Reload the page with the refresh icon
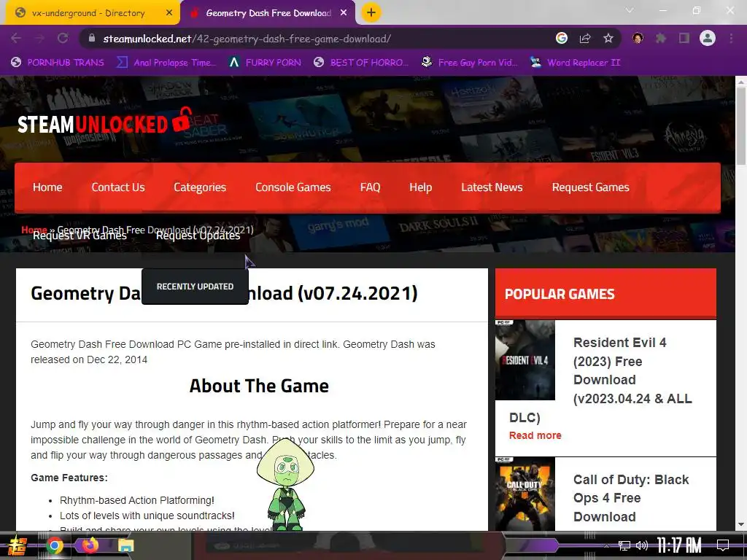The width and height of the screenshot is (747, 560). point(63,39)
